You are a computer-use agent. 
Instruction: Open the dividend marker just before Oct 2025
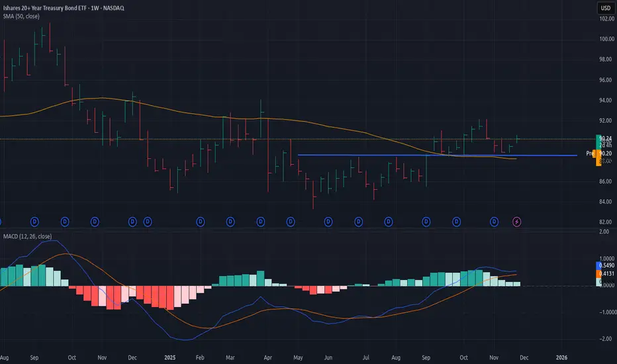[x=456, y=222]
